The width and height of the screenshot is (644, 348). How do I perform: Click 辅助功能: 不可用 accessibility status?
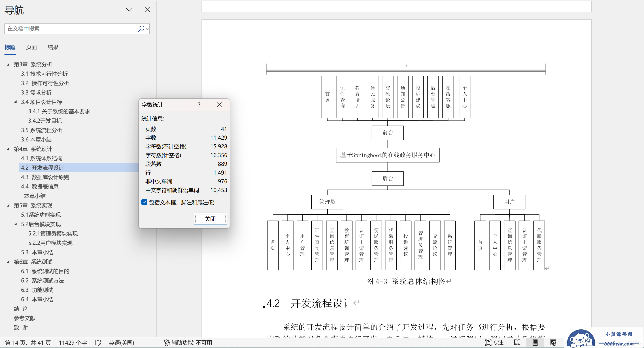pos(188,342)
